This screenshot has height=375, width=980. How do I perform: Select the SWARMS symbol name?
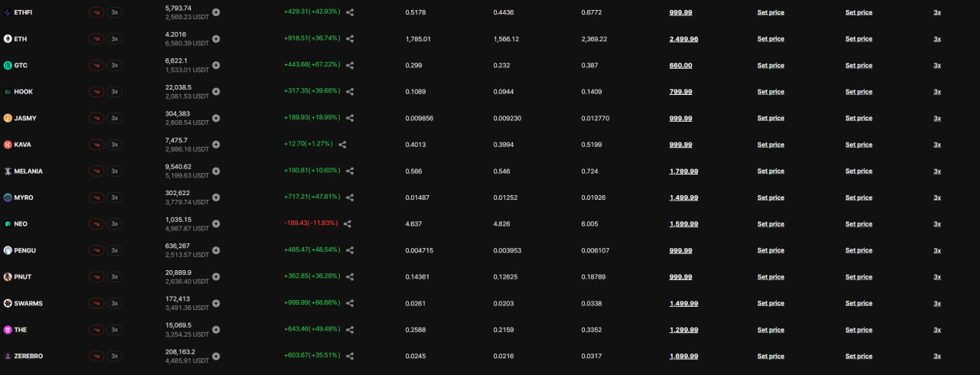(28, 303)
